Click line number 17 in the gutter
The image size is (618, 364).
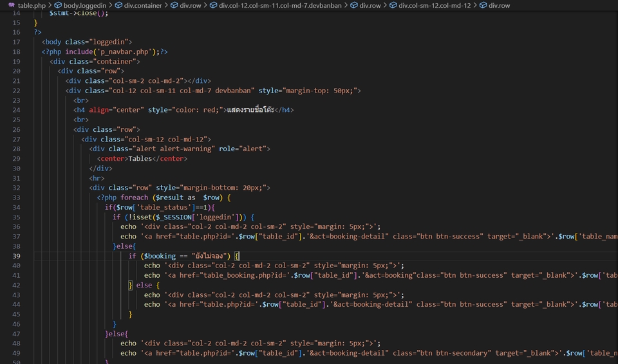[16, 42]
